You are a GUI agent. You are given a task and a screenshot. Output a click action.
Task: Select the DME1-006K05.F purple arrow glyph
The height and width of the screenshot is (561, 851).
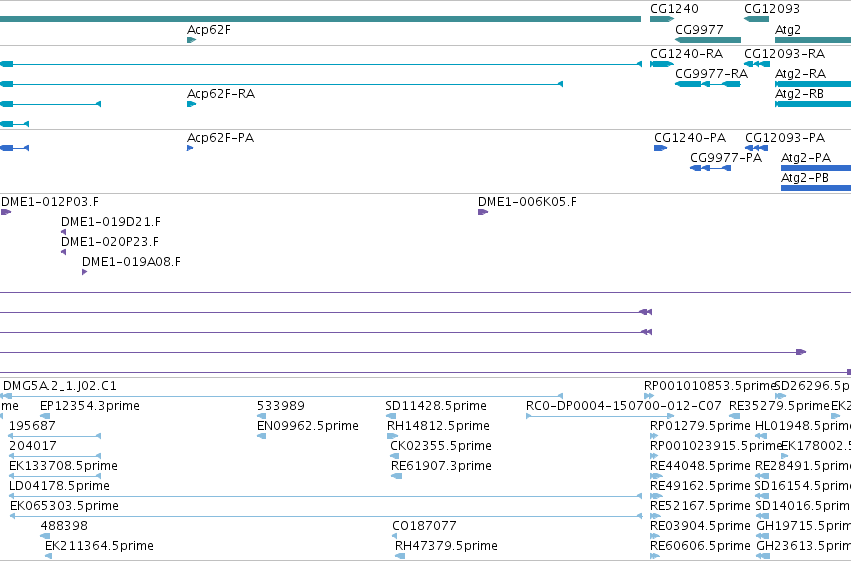[483, 212]
